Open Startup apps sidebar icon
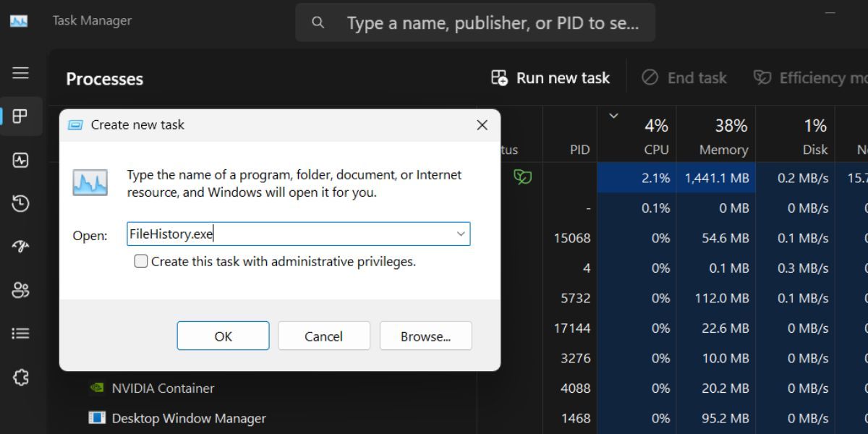This screenshot has height=434, width=868. coord(21,247)
